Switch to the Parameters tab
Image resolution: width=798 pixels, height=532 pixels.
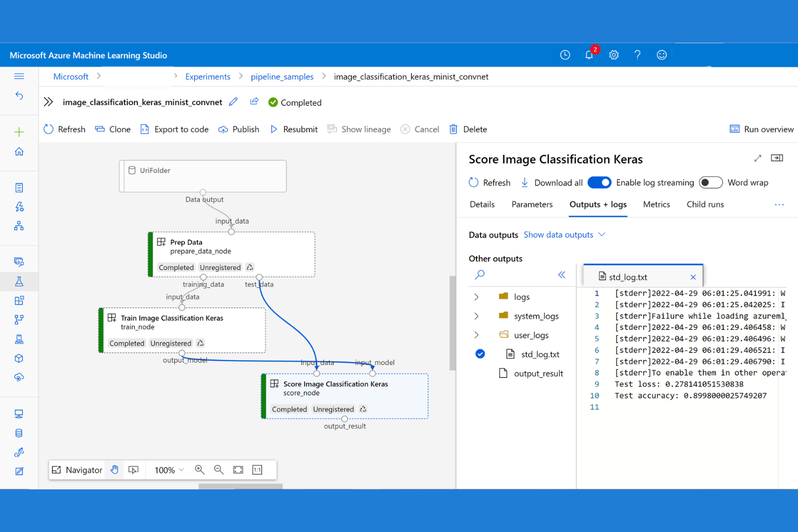point(532,204)
